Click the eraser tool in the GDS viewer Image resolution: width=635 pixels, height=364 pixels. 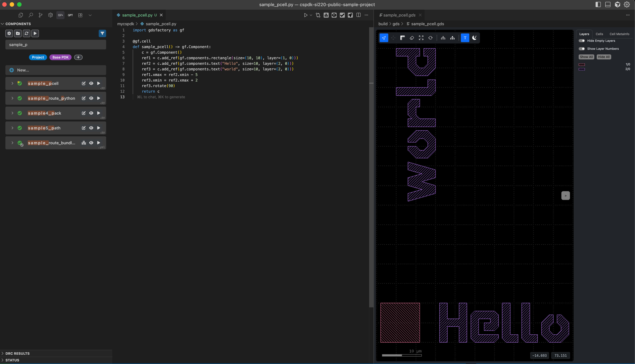tap(412, 38)
